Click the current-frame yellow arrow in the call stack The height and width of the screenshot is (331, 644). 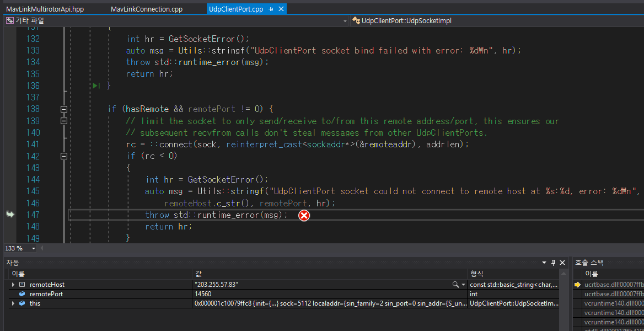click(x=578, y=284)
